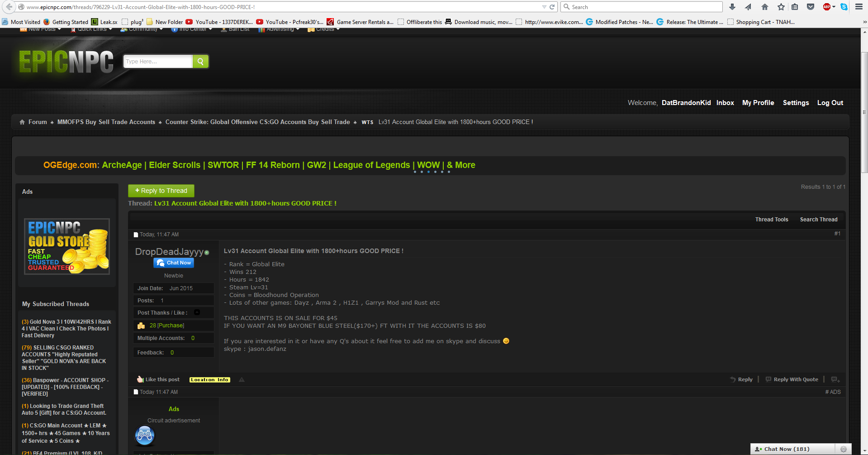Open CS:GO Accounts Buy Sell Trade breadcrumb

(x=258, y=122)
